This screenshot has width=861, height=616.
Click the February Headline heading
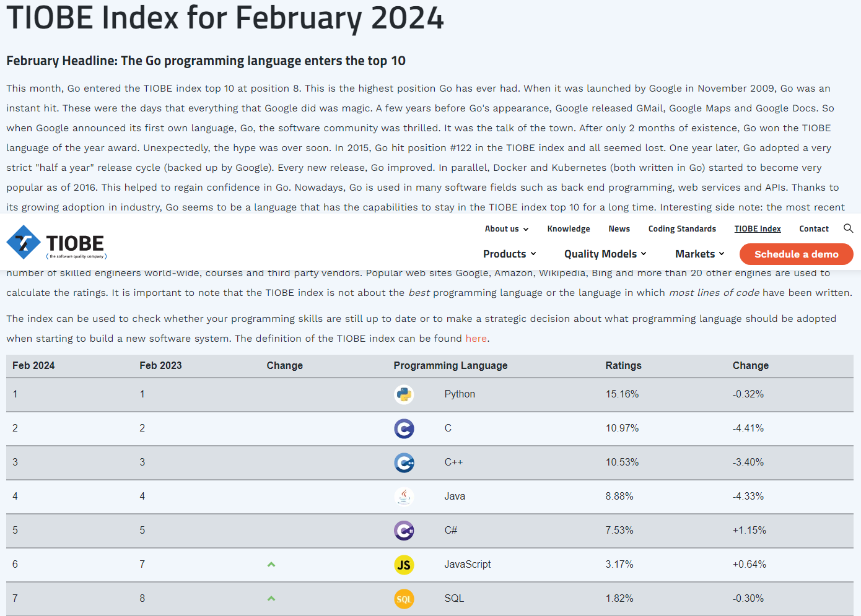click(x=206, y=61)
